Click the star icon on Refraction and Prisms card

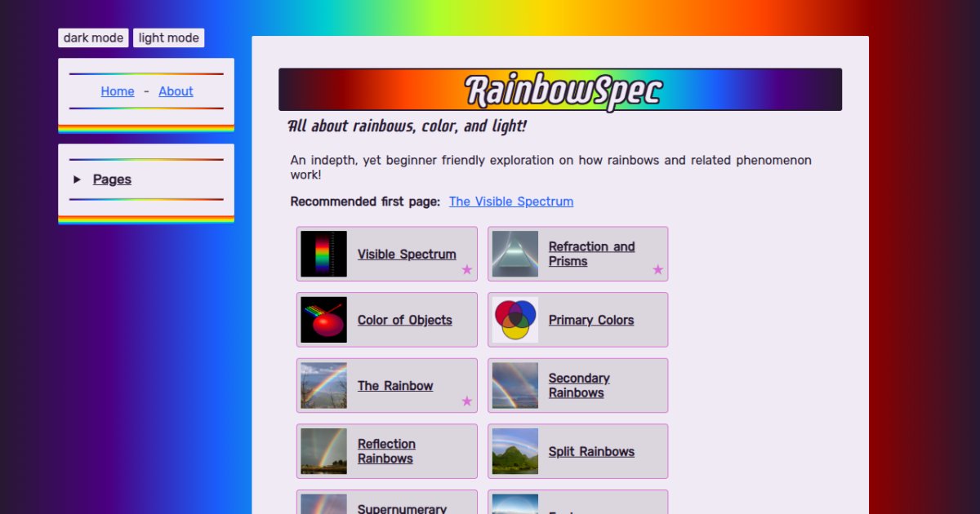[658, 270]
